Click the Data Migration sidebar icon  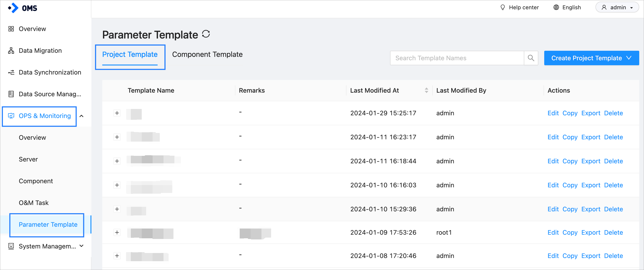point(11,51)
